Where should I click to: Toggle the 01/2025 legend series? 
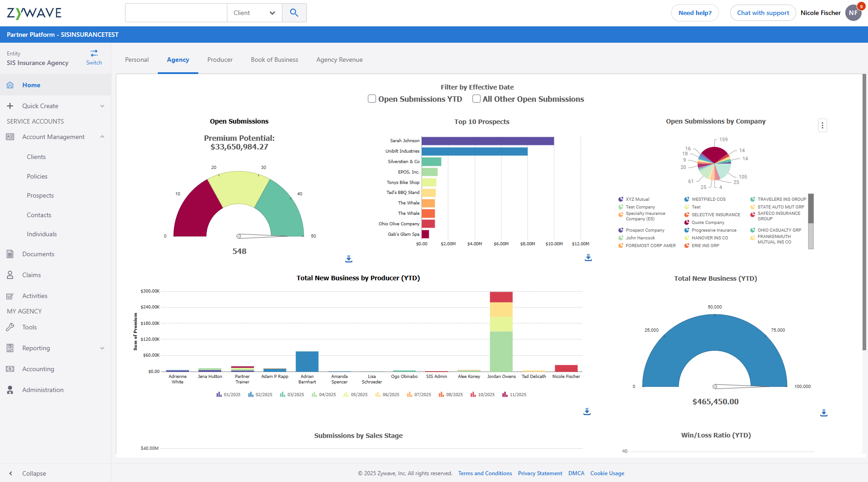tap(228, 395)
